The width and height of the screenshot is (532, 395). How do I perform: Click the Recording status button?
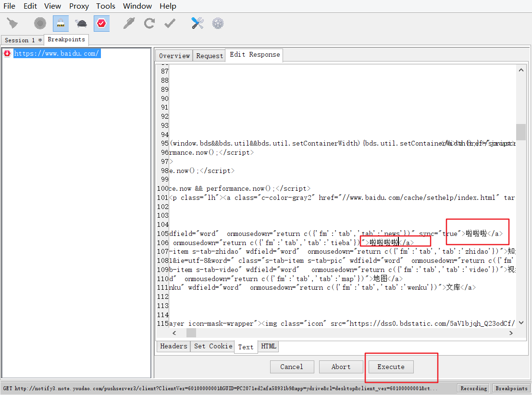(x=473, y=388)
